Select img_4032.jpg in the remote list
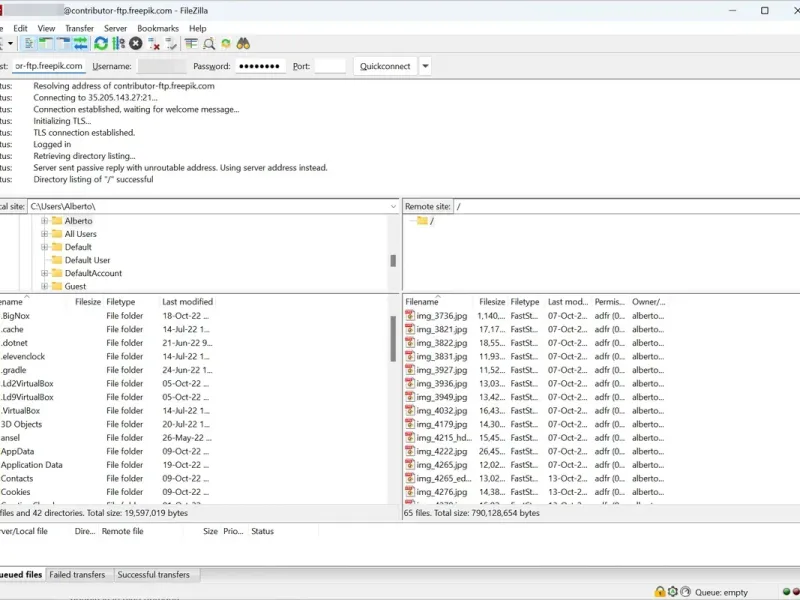 pyautogui.click(x=535, y=411)
